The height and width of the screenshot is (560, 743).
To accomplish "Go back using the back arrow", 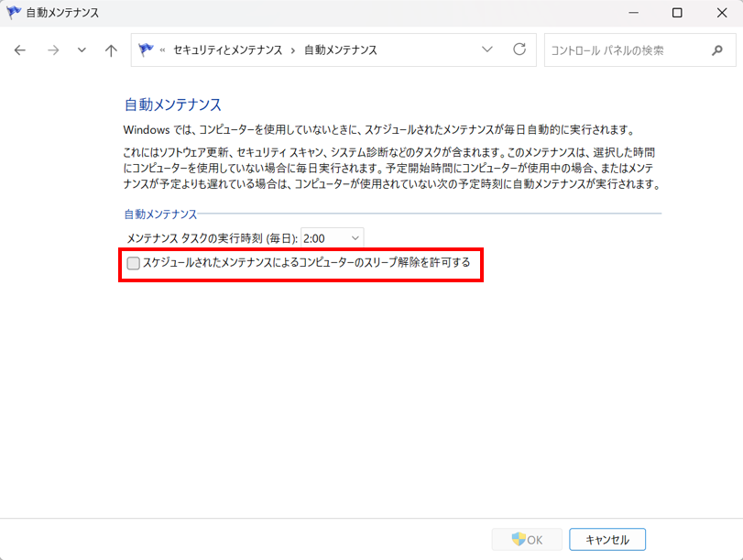I will click(x=20, y=50).
